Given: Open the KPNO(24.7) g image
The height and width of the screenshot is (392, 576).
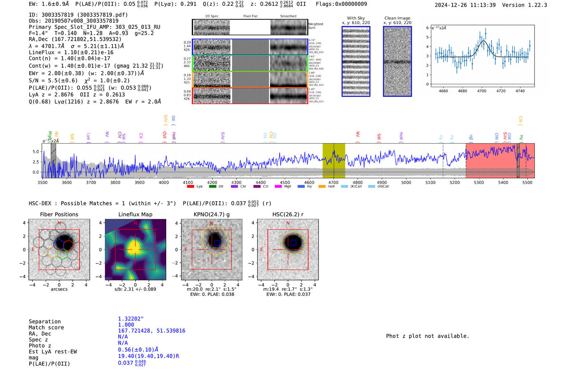Looking at the screenshot, I should tap(211, 250).
